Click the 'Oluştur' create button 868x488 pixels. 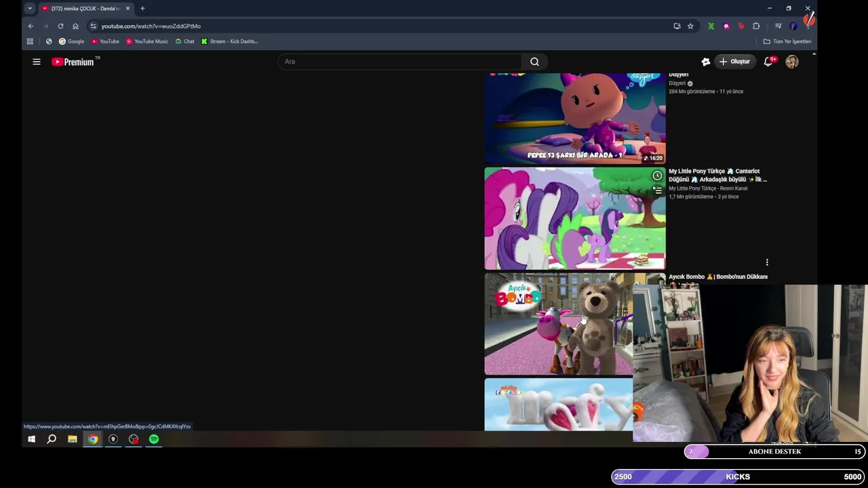[734, 62]
